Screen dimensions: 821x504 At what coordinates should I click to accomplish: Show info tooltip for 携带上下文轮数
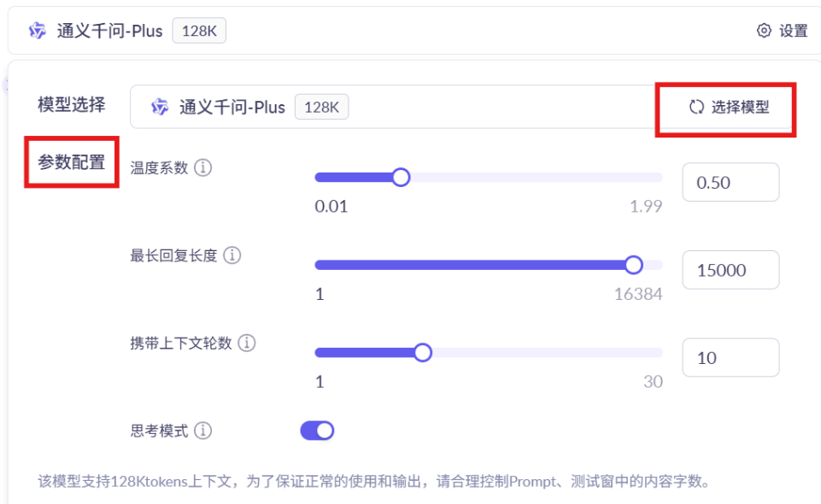point(247,343)
